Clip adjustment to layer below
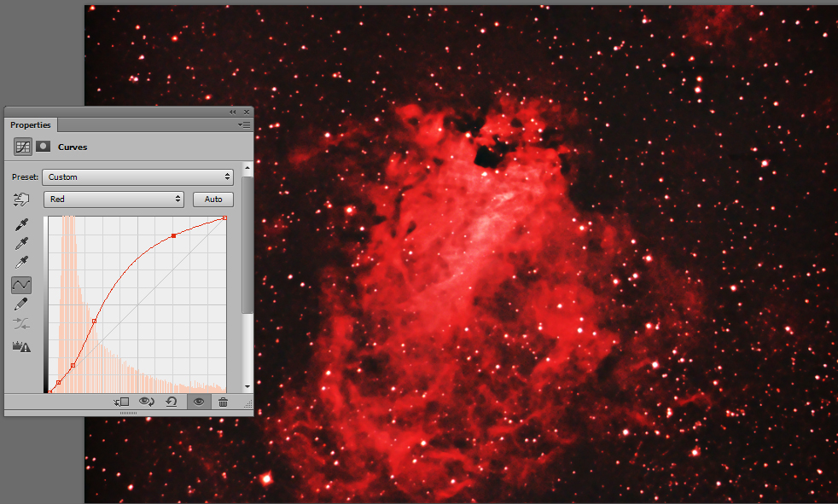838x504 pixels. pos(122,402)
